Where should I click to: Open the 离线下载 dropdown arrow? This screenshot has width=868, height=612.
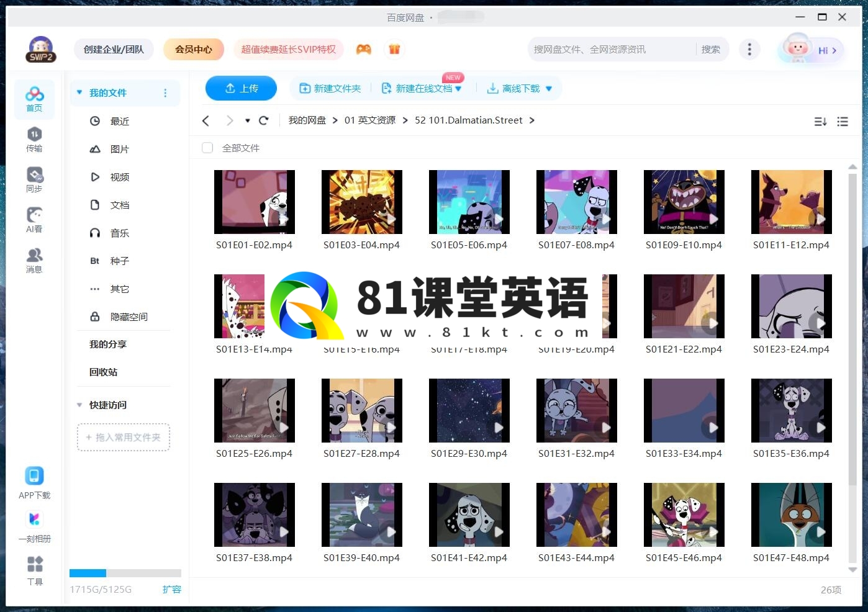(549, 89)
